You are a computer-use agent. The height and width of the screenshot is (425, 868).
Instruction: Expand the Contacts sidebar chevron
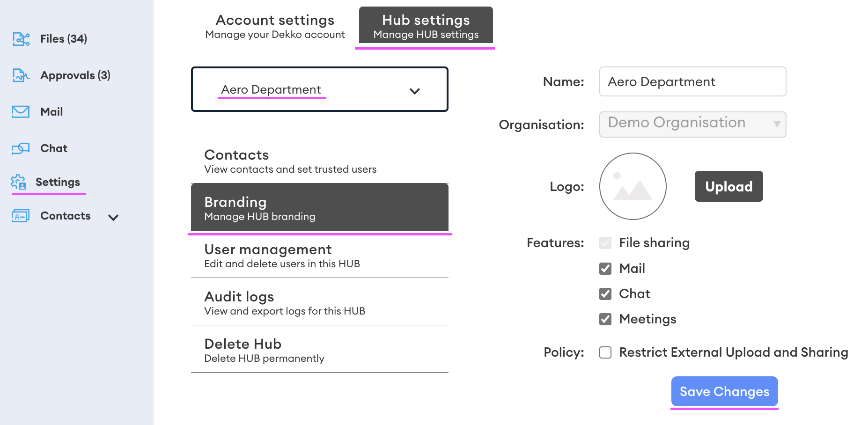(113, 217)
